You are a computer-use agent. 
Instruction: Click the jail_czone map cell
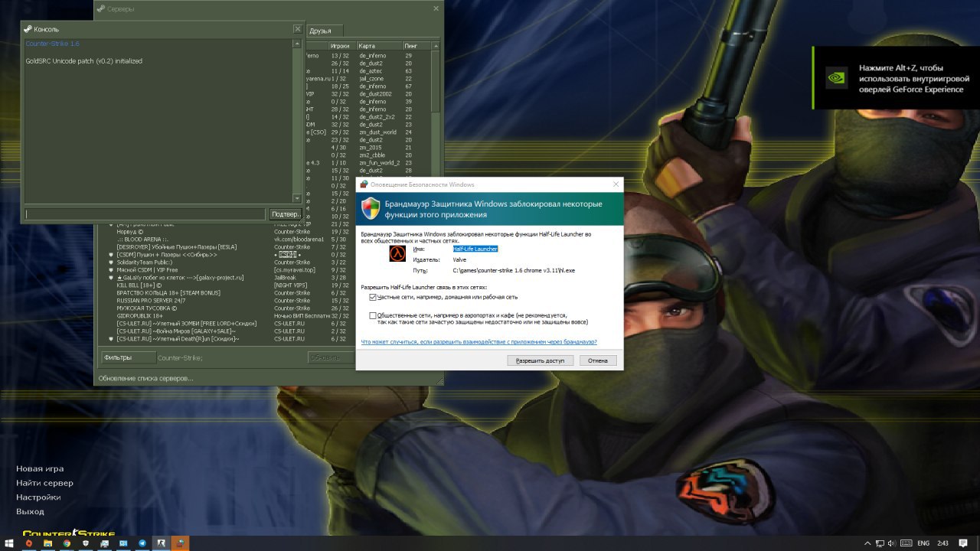pyautogui.click(x=372, y=79)
